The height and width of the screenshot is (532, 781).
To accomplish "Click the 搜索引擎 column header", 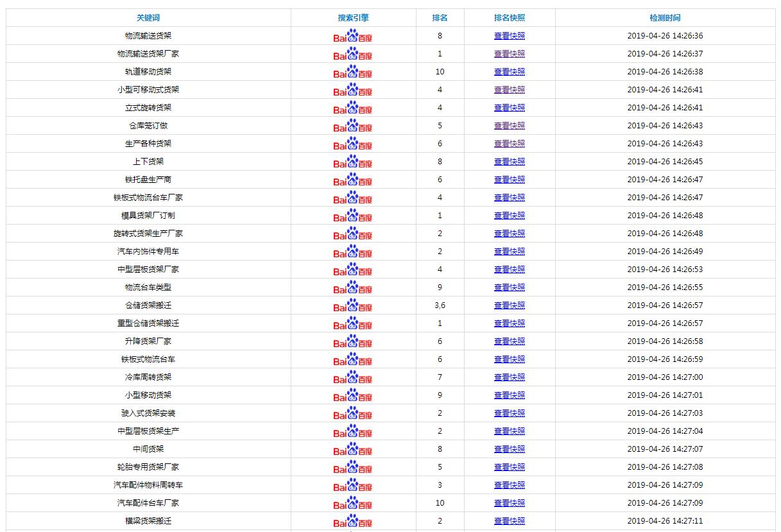I will (354, 18).
